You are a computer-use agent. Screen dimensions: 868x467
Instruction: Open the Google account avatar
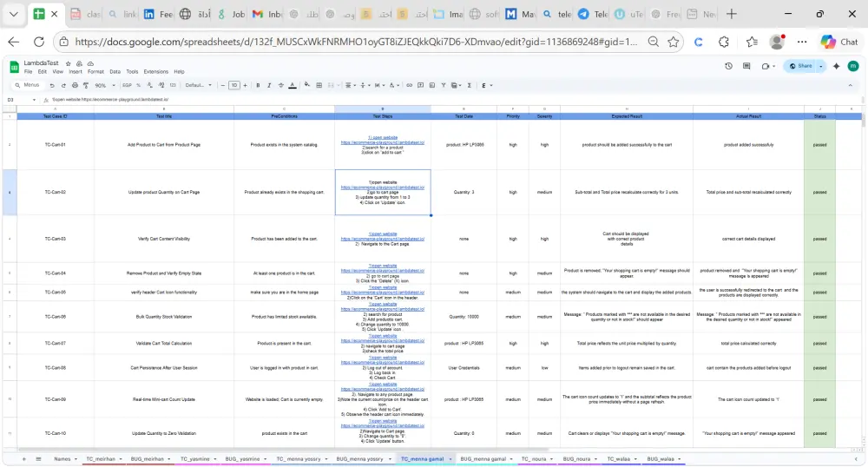853,66
